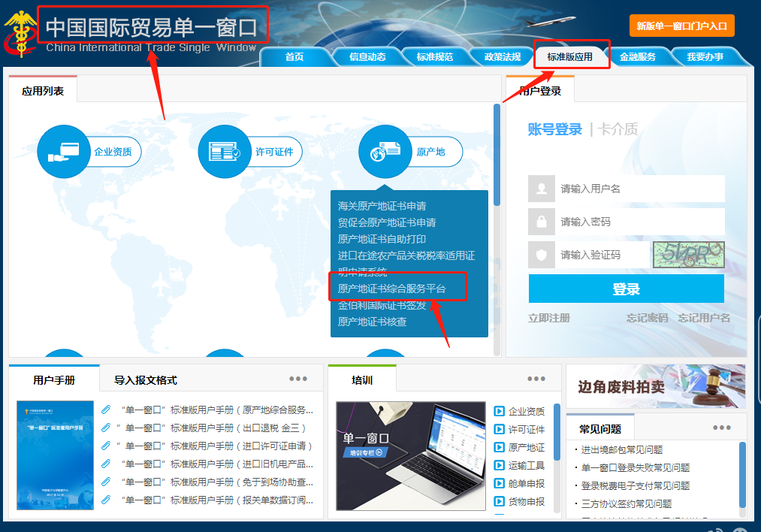Open more options dots in 用户手册 panel
This screenshot has height=532, width=761.
[x=298, y=379]
